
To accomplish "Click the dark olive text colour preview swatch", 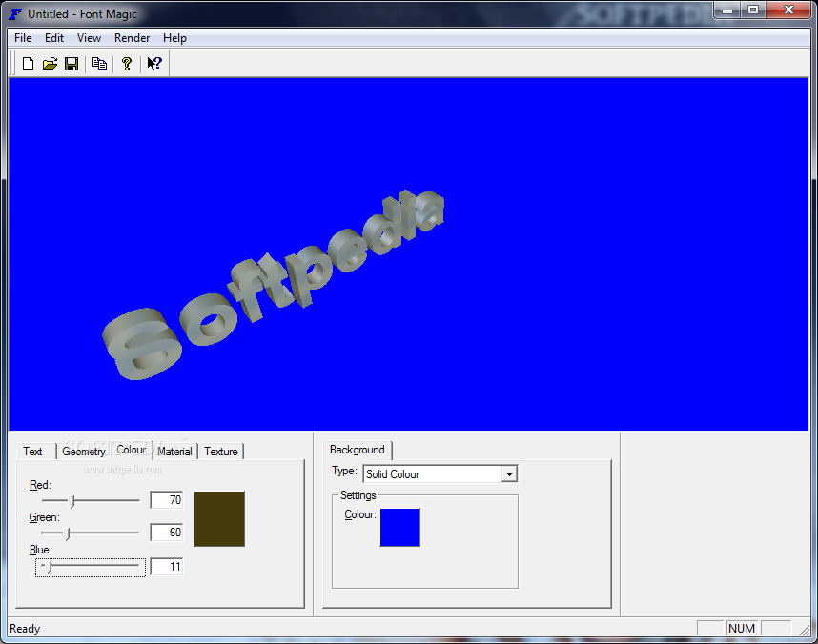I will (219, 519).
